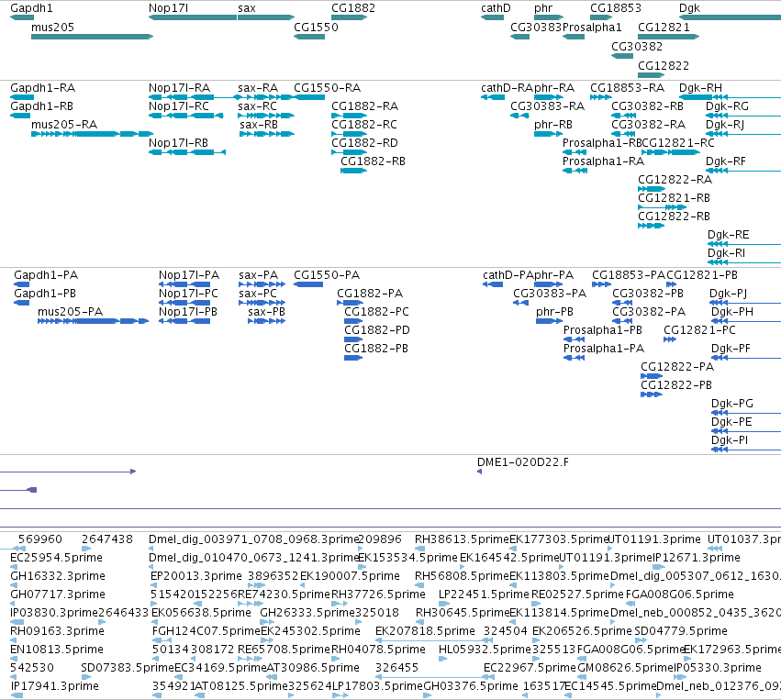Click the CG1550-PA protein label
The image size is (781, 700).
[x=327, y=275]
